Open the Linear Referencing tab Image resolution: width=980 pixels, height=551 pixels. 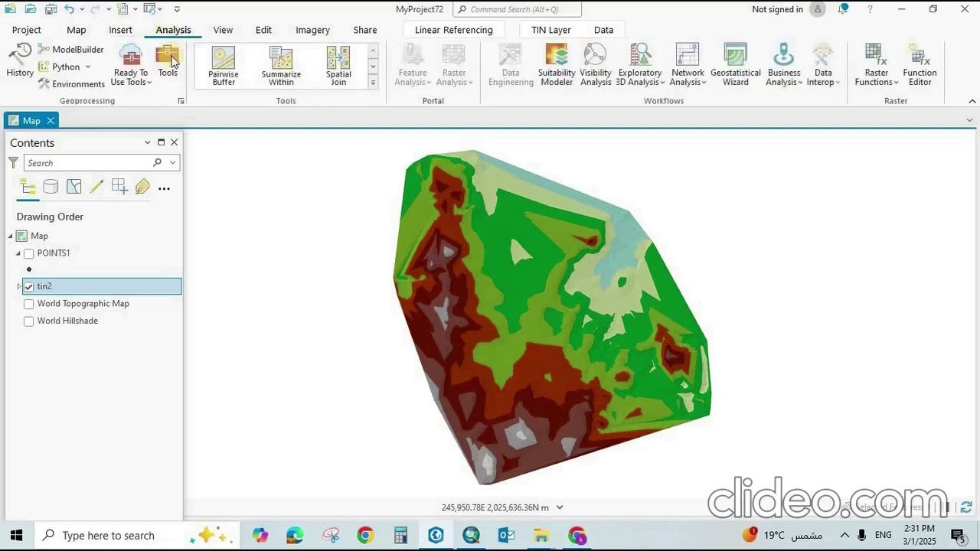[x=453, y=30]
